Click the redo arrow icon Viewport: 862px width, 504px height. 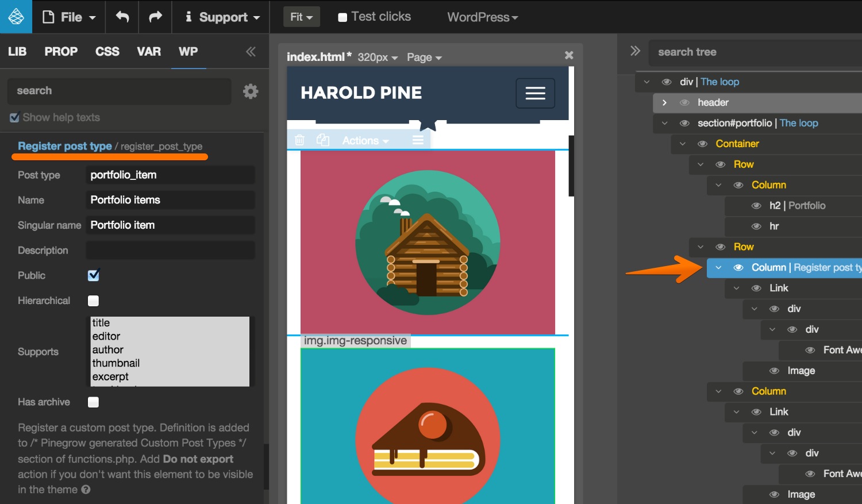(155, 17)
